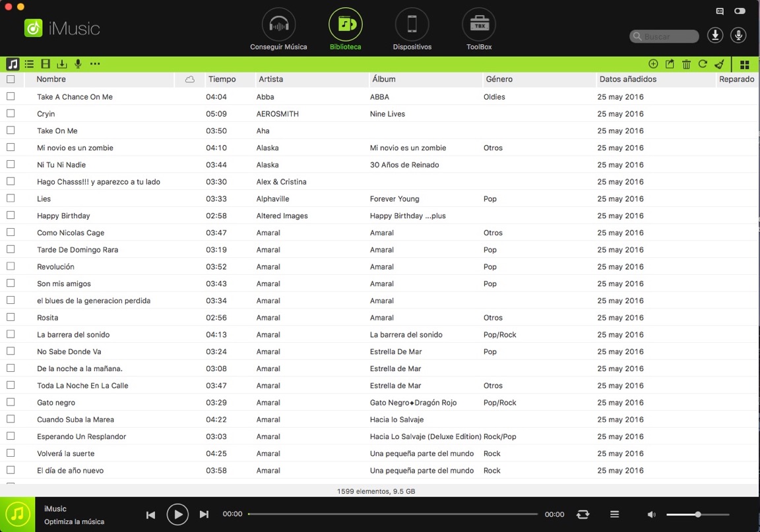Viewport: 760px width, 532px height.
Task: Skip to previous track
Action: (150, 515)
